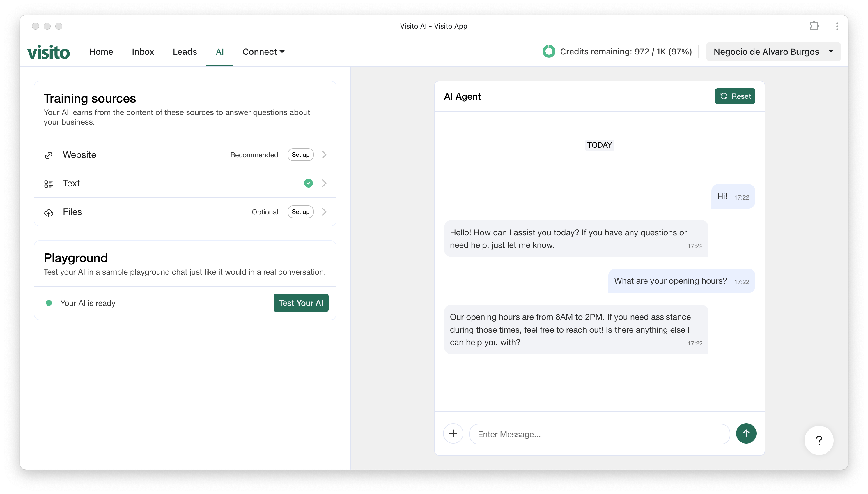Click the green checkmark on the Text source

[308, 183]
